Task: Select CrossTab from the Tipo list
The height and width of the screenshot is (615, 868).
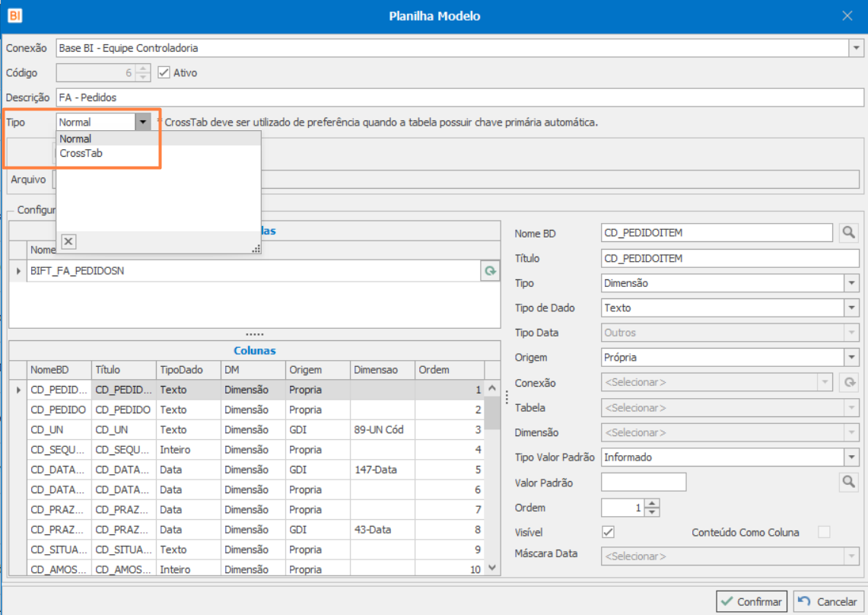Action: pos(81,153)
